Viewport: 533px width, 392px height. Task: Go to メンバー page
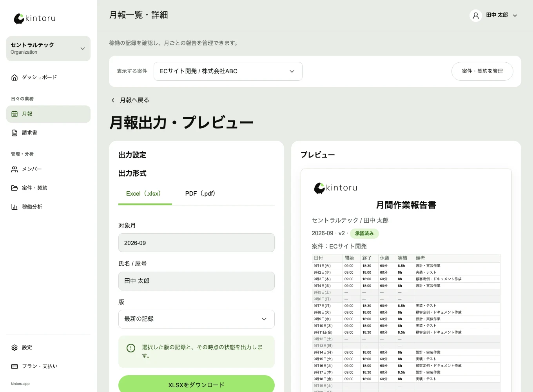click(x=48, y=169)
